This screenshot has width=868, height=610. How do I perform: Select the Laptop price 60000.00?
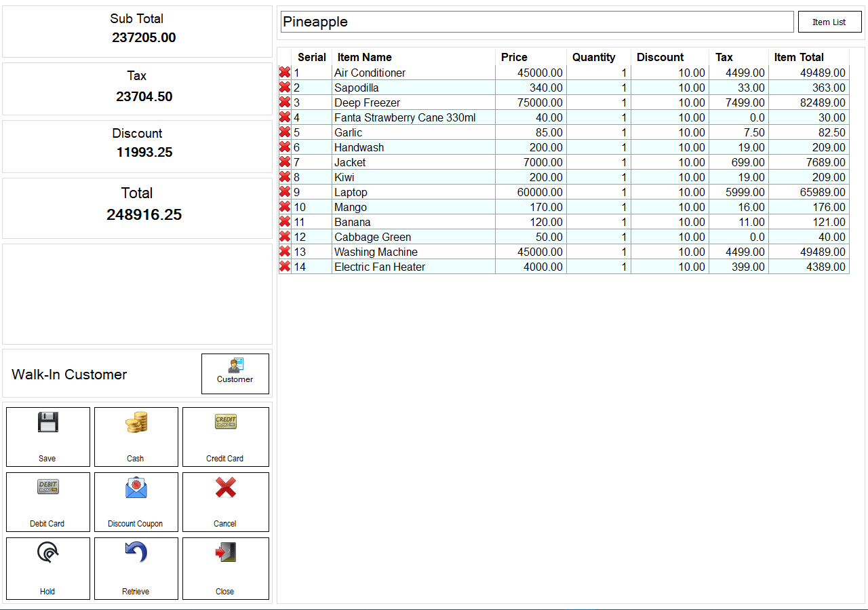(x=531, y=192)
